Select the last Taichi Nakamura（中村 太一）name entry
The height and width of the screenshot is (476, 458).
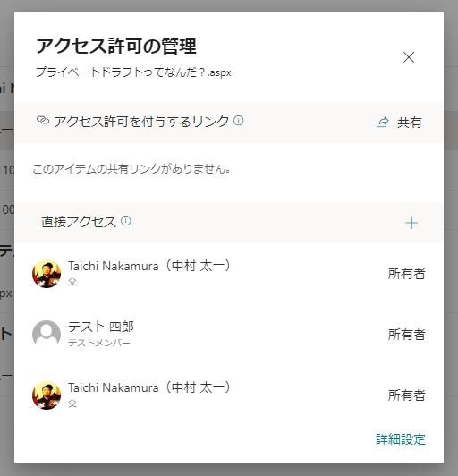point(149,387)
